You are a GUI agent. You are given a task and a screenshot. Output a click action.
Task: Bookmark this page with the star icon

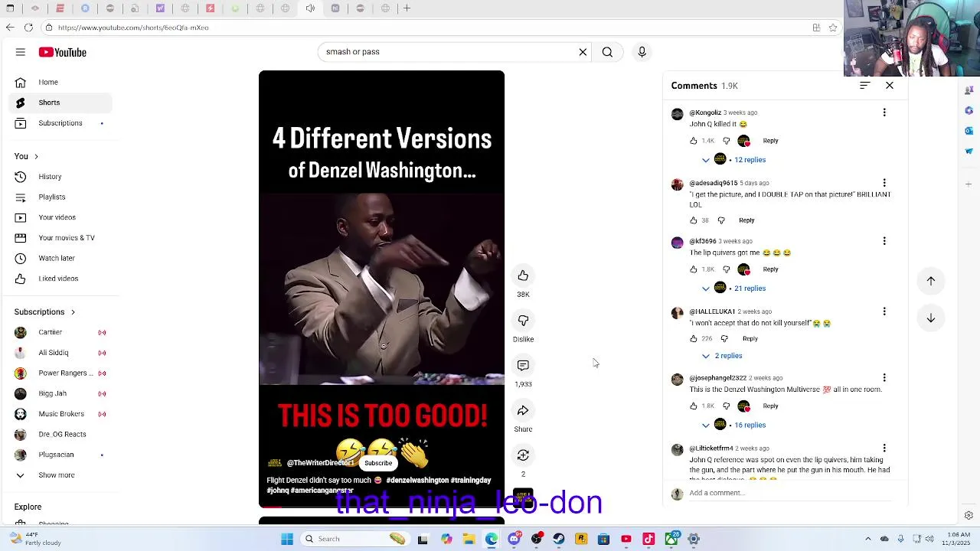click(x=832, y=28)
